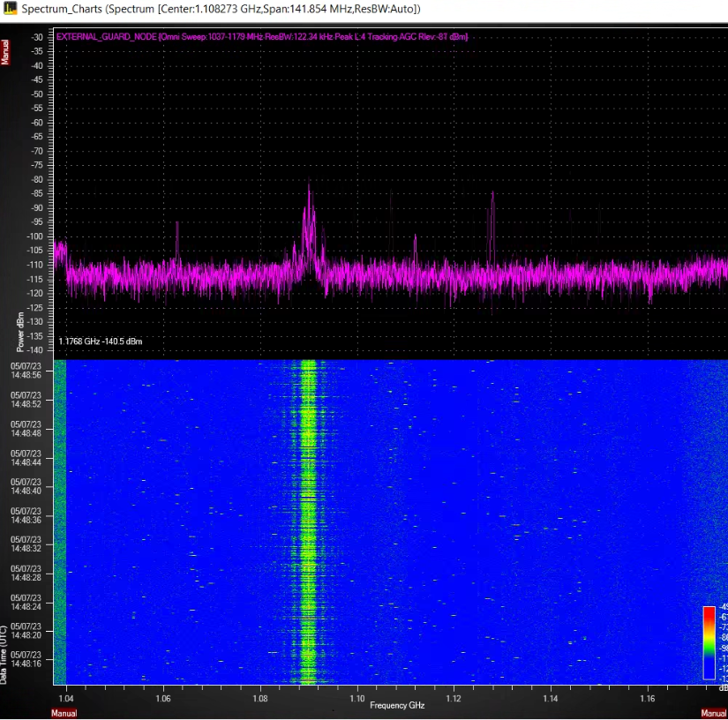Toggle the bottom-left Manual scaling control
The image size is (728, 720).
(x=63, y=713)
